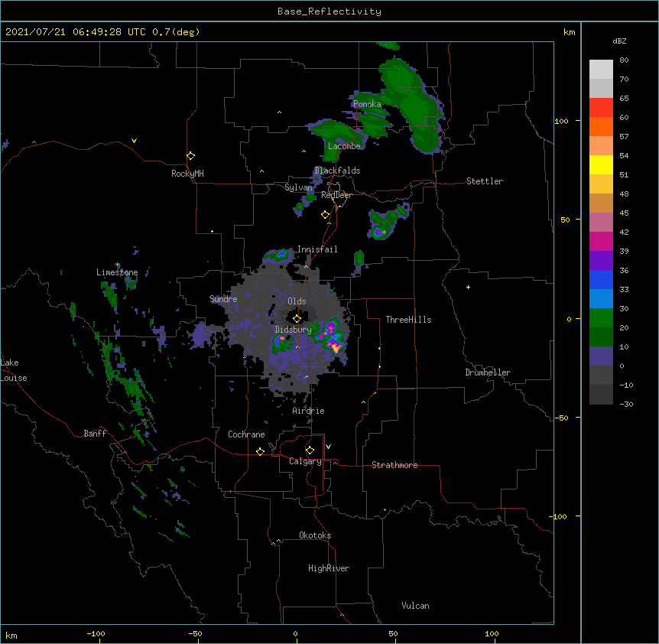Click the yellow radar site marker near Olds

pyautogui.click(x=297, y=318)
